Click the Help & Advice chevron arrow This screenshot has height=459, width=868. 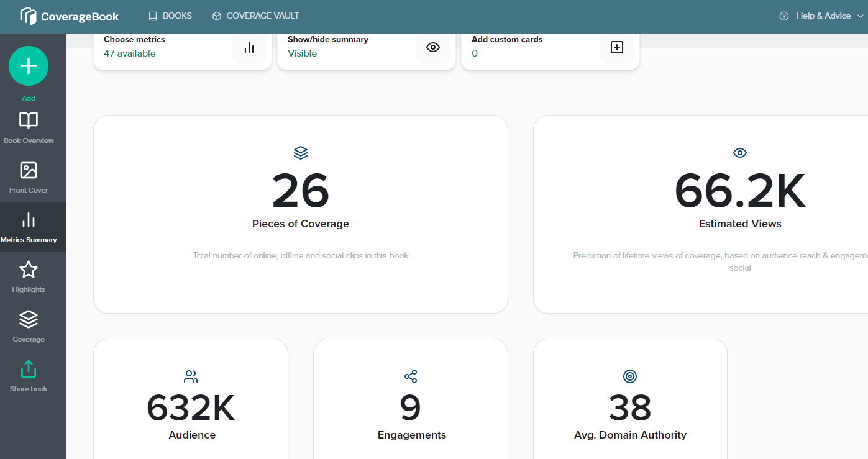[x=860, y=16]
